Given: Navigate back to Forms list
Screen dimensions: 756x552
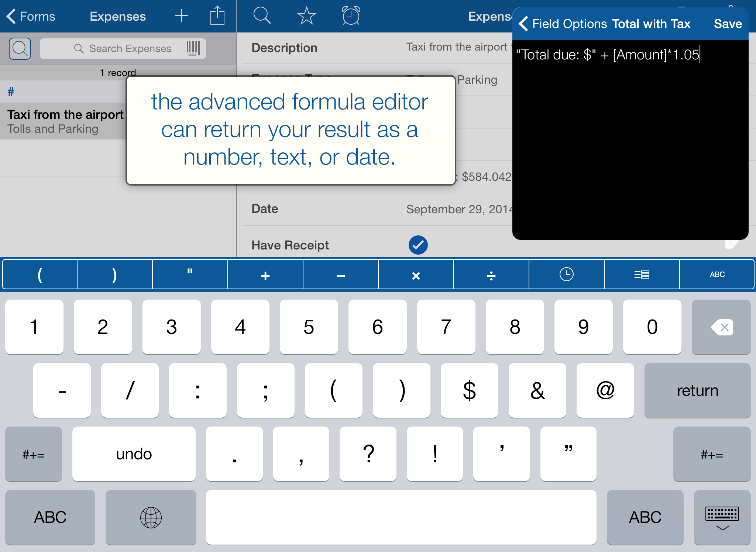Looking at the screenshot, I should [31, 16].
